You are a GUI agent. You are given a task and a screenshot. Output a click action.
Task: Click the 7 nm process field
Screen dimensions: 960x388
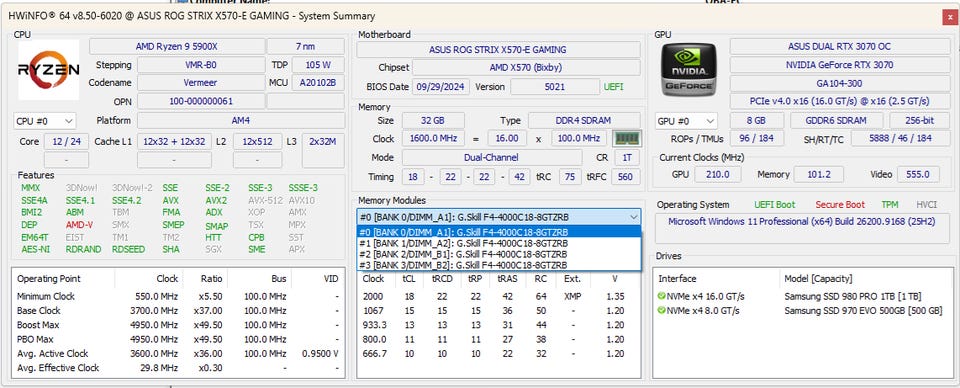[x=306, y=47]
